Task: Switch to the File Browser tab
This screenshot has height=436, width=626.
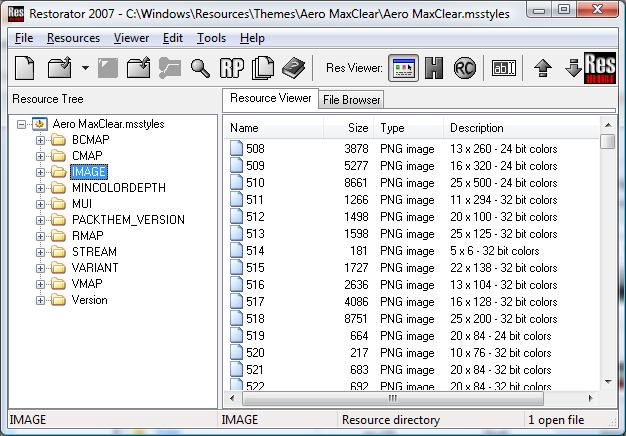Action: click(x=351, y=100)
